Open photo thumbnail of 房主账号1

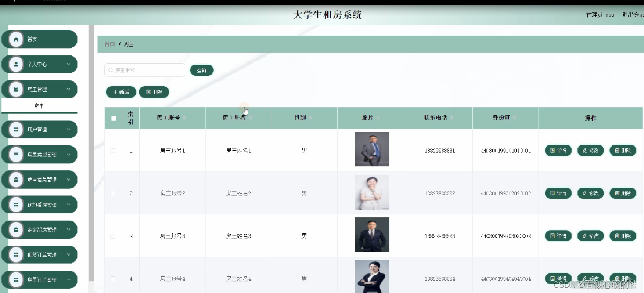pyautogui.click(x=372, y=149)
